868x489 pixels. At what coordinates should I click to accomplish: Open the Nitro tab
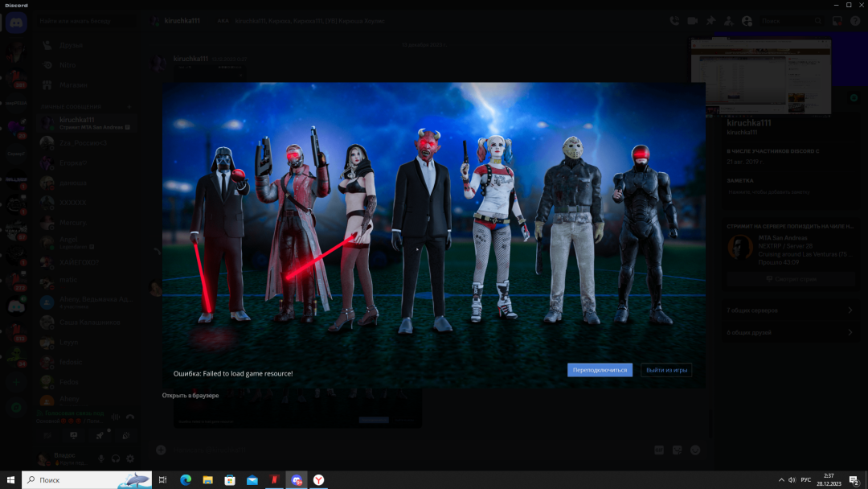(x=86, y=65)
